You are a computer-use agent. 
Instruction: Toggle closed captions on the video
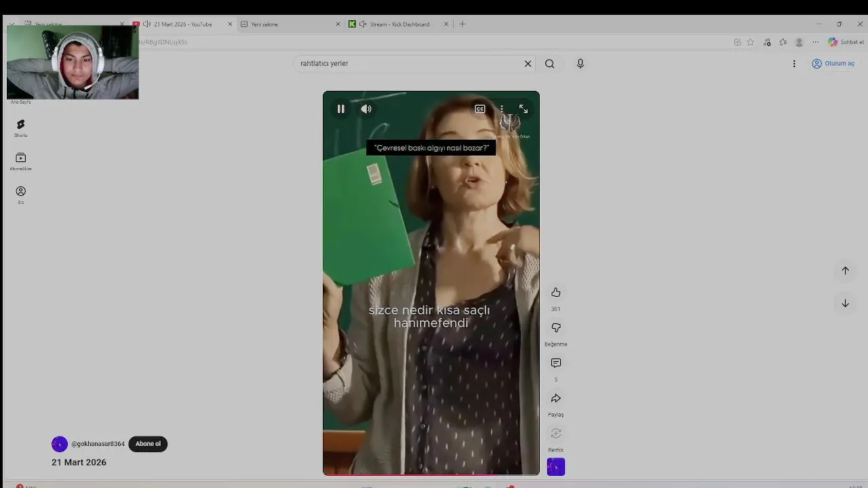pyautogui.click(x=480, y=109)
